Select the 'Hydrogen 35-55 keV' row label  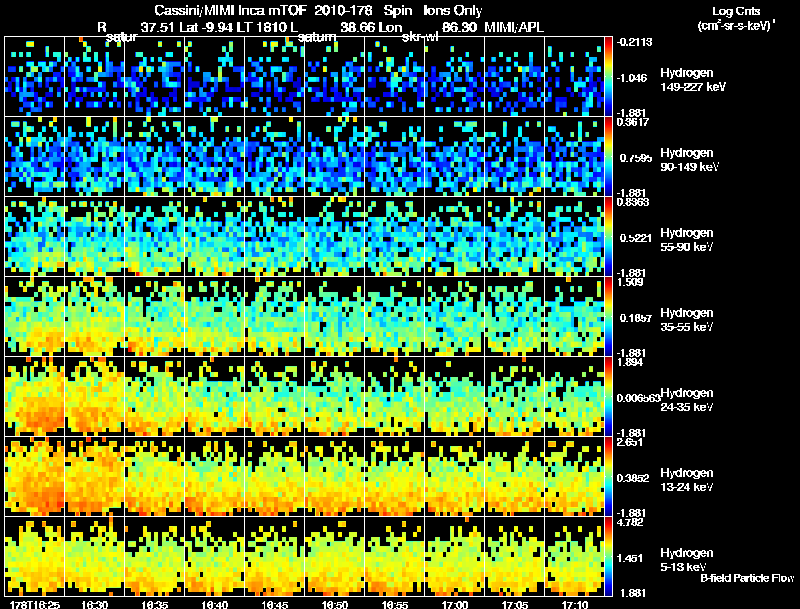(x=686, y=320)
